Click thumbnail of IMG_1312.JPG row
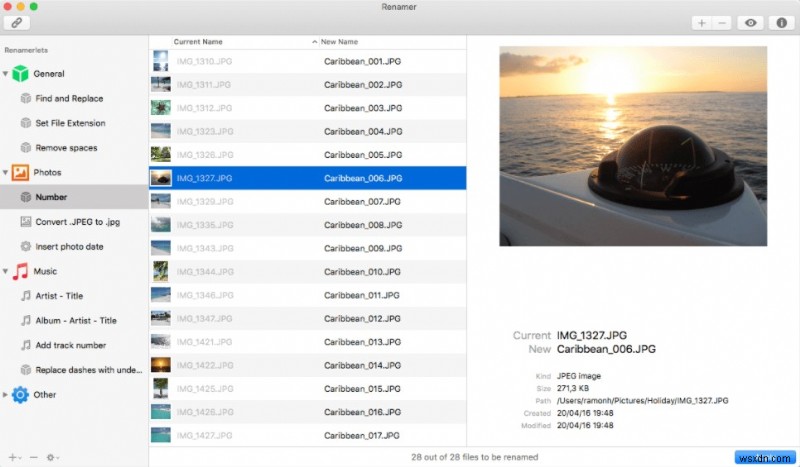Viewport: 800px width, 467px height. click(161, 108)
